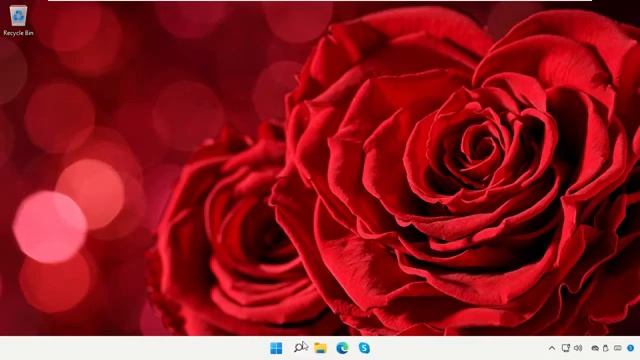Screen dimensions: 640x360
Task: Open the network status tray icon
Action: [x=566, y=348]
